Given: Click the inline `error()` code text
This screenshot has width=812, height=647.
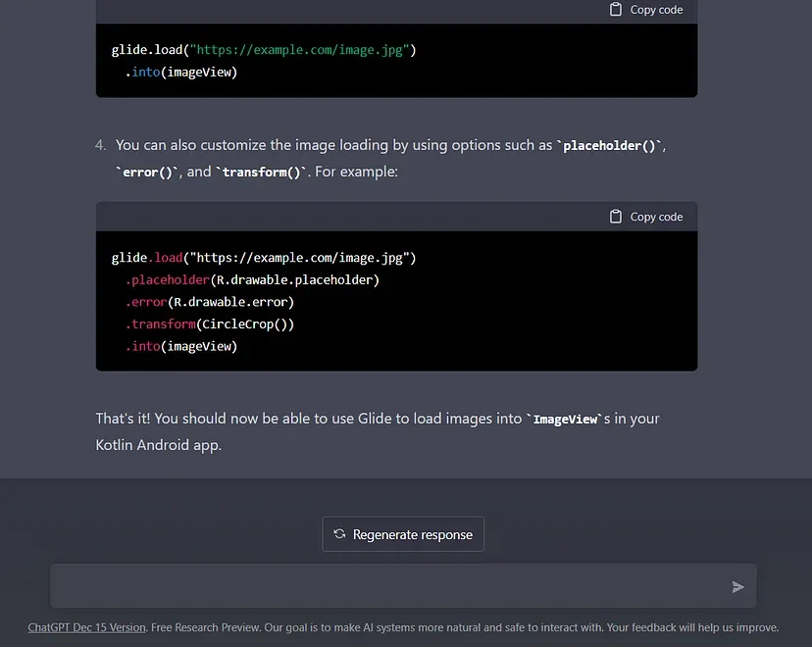Looking at the screenshot, I should pyautogui.click(x=147, y=172).
